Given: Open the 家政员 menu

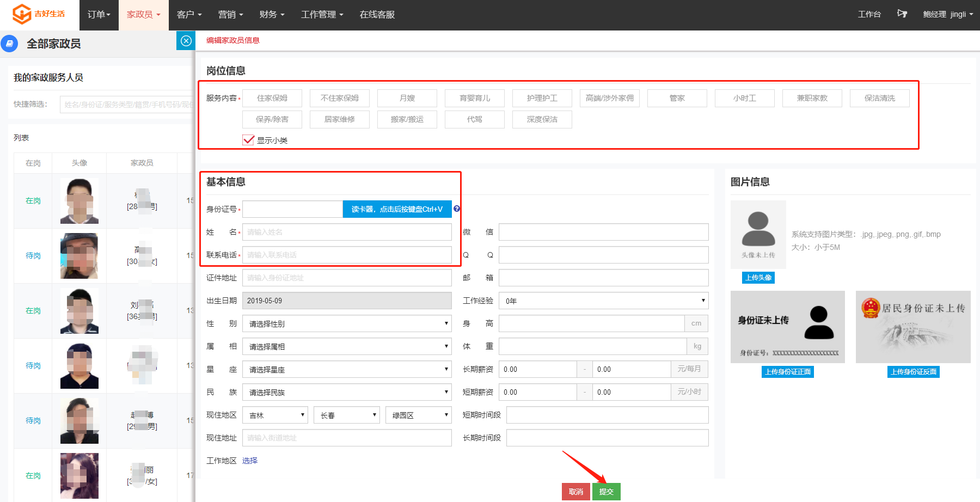Looking at the screenshot, I should tap(144, 15).
